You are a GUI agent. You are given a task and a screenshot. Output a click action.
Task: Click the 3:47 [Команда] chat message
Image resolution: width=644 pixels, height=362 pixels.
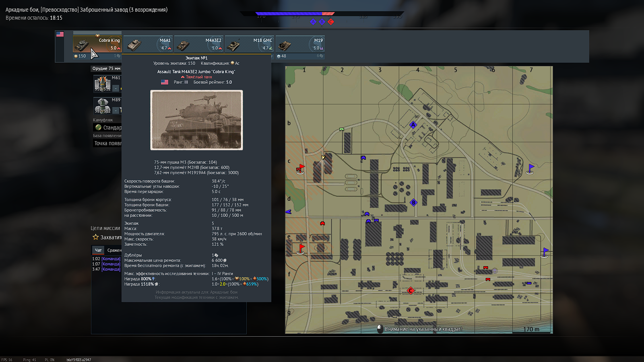106,269
